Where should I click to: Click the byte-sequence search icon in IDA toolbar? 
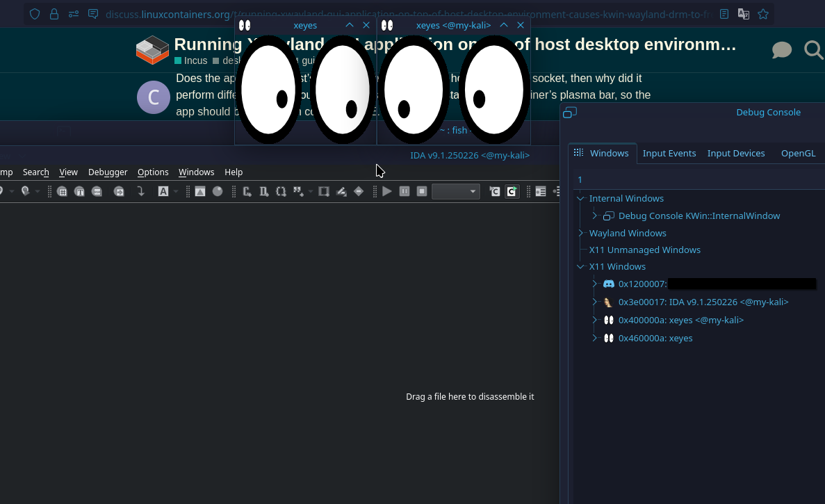point(97,191)
